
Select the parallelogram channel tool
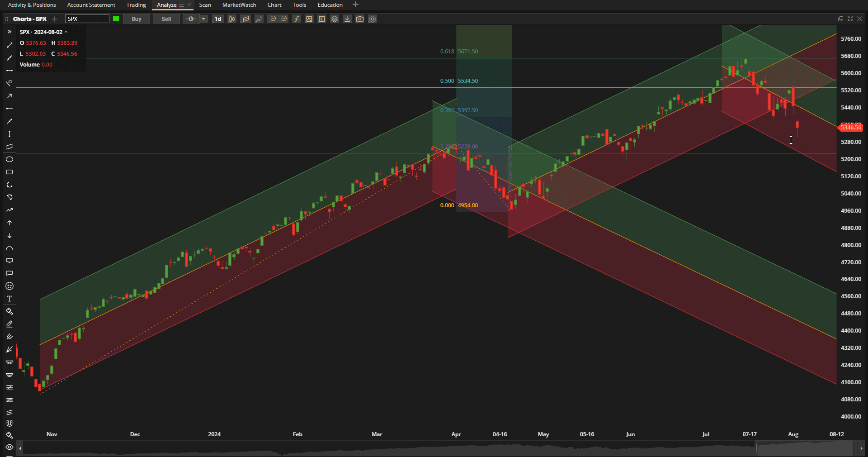pos(9,147)
